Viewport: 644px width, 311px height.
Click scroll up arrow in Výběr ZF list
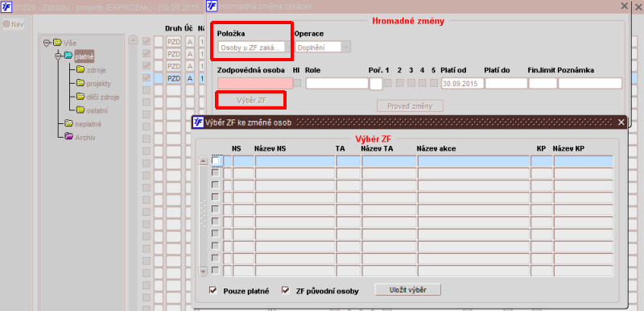coord(203,160)
